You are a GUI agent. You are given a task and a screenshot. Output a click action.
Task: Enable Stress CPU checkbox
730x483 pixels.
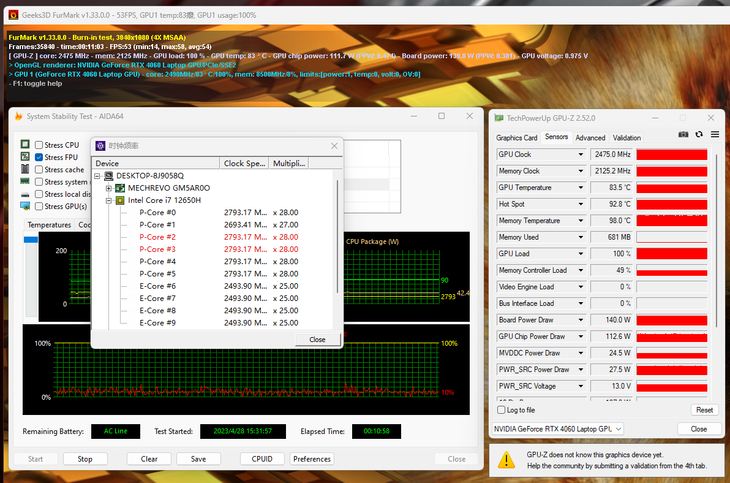tap(39, 145)
